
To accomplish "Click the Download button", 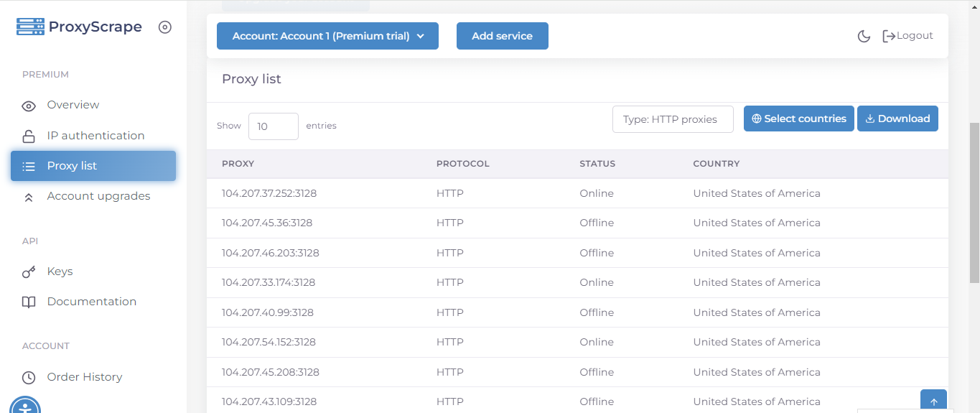I will pos(897,119).
